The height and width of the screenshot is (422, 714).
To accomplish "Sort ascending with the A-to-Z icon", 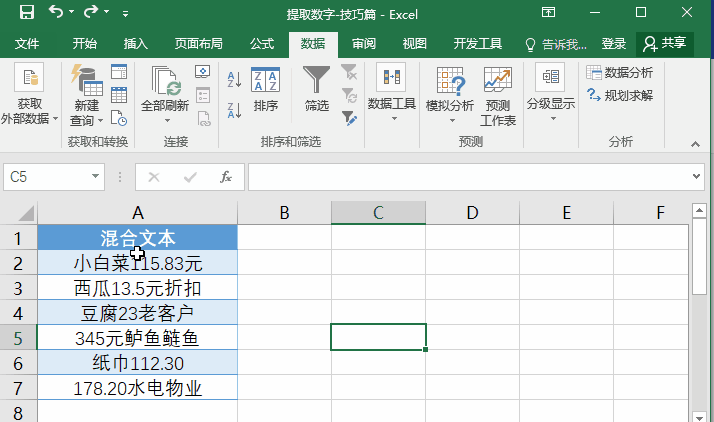I will [234, 79].
